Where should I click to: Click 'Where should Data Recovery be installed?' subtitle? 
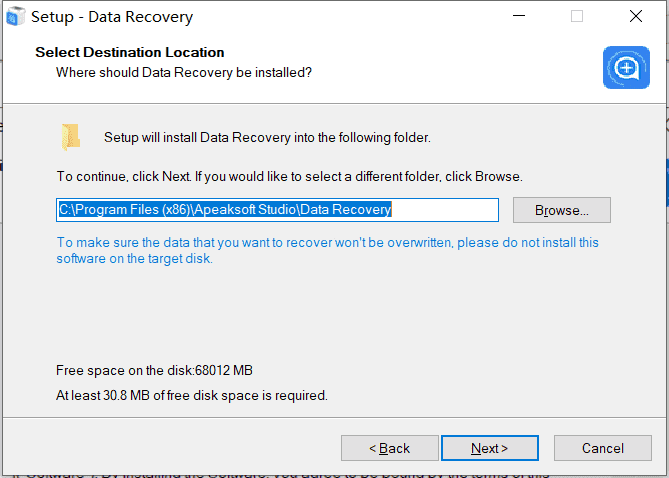184,73
